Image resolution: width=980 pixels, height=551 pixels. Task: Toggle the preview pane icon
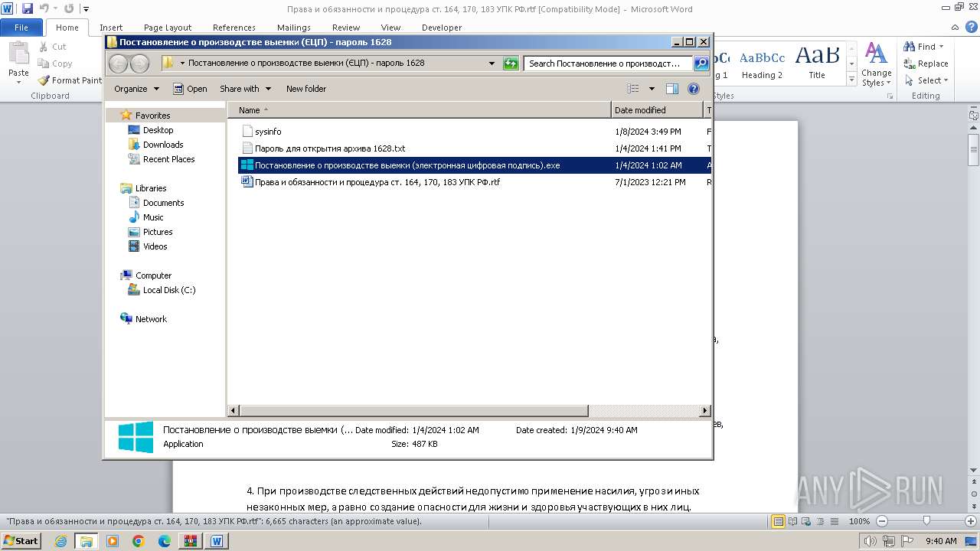click(x=671, y=89)
